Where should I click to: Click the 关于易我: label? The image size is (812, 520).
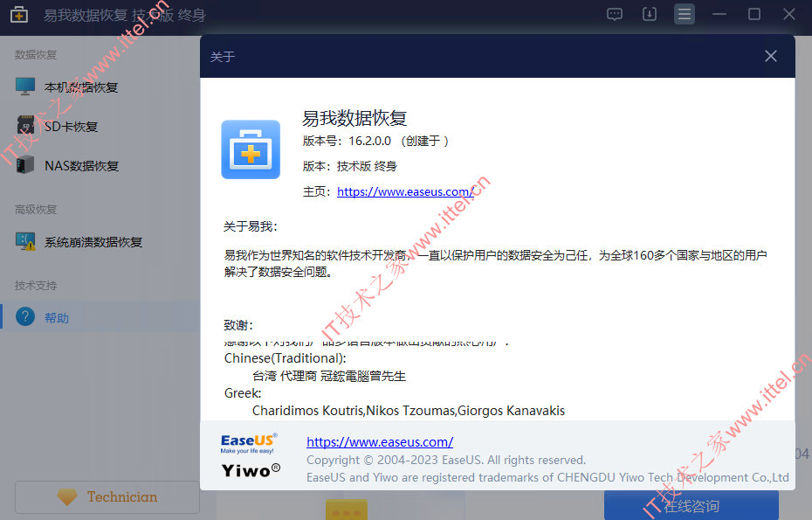251,226
